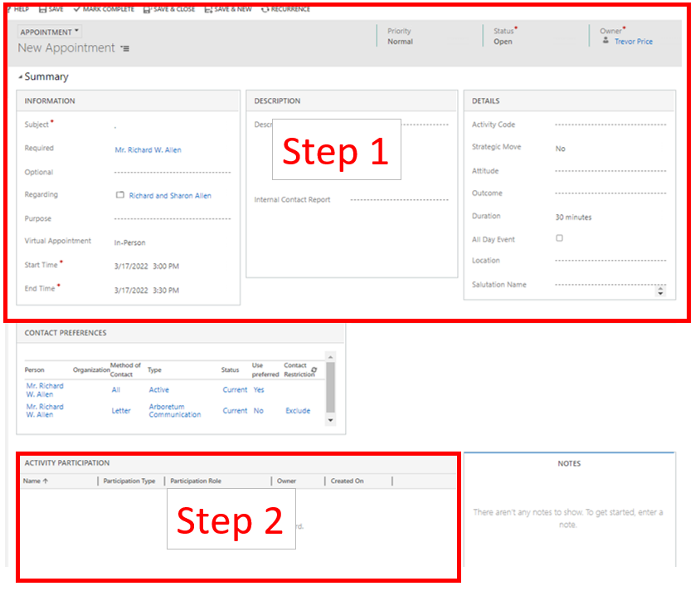Open the regarding link Richard and Sharon Allen

(x=170, y=196)
